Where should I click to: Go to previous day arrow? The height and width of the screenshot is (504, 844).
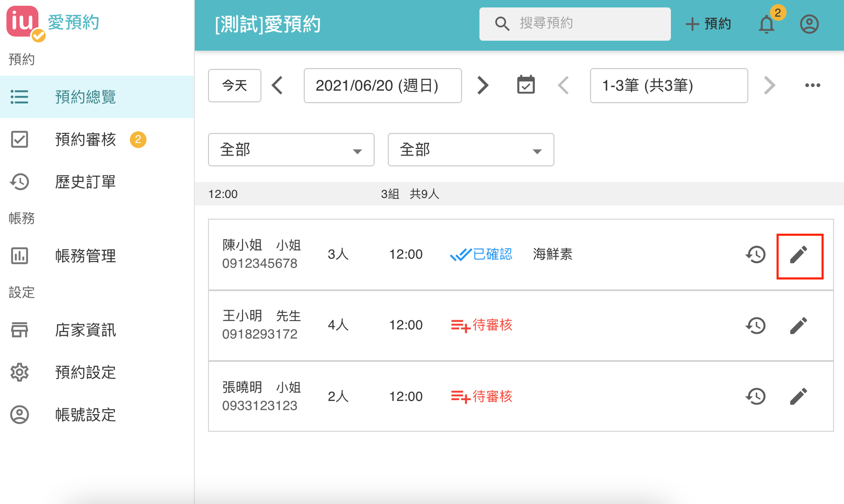click(277, 86)
